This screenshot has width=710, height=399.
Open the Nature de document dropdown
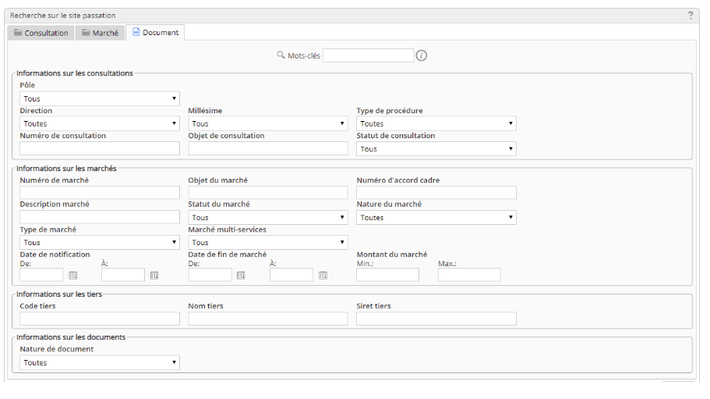100,363
